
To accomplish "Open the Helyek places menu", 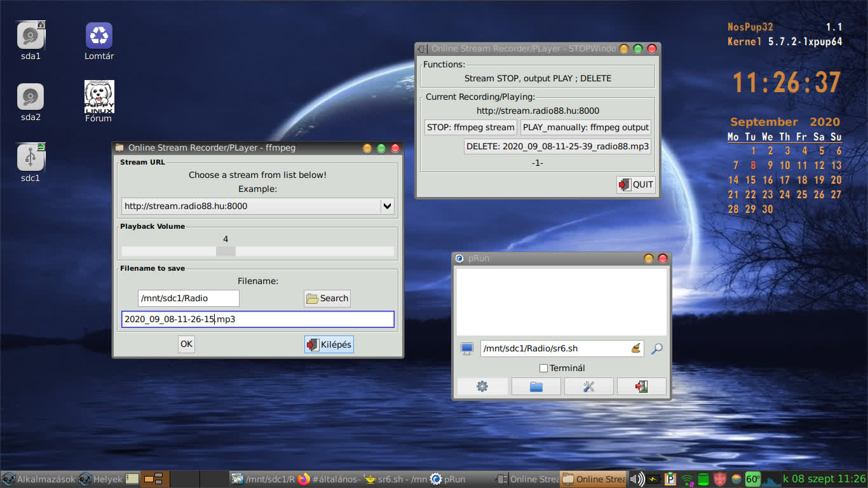I will (100, 479).
